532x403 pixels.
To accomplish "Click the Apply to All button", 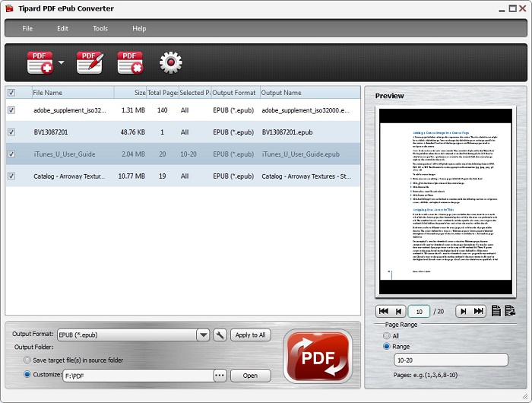I will tap(250, 335).
